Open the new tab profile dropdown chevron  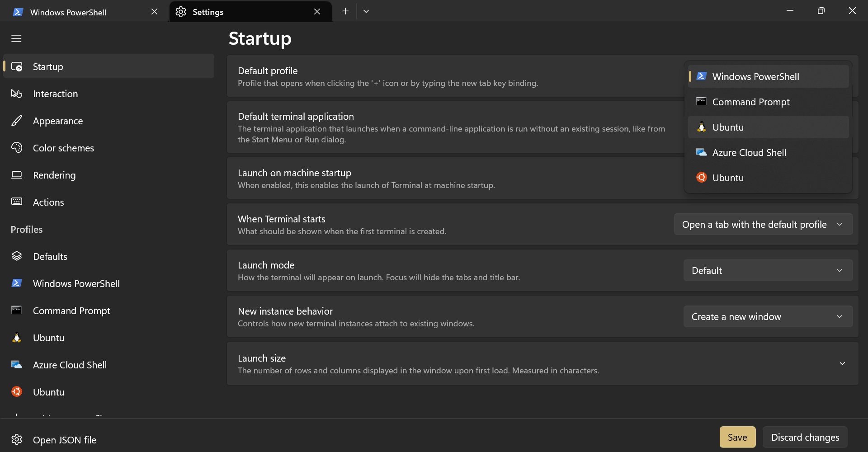366,11
